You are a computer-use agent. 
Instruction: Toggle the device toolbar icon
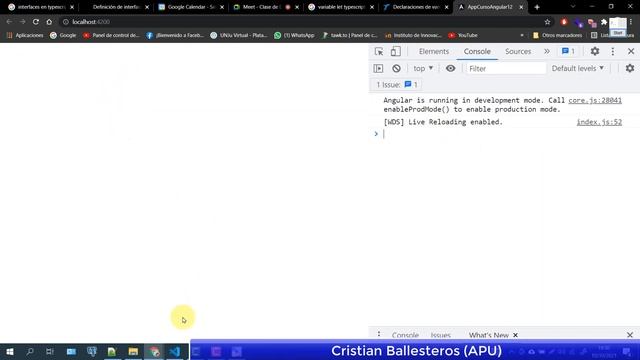click(x=395, y=51)
